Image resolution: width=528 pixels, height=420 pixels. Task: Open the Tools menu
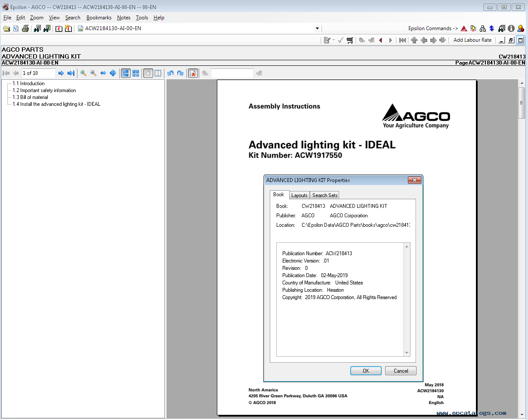tap(142, 18)
